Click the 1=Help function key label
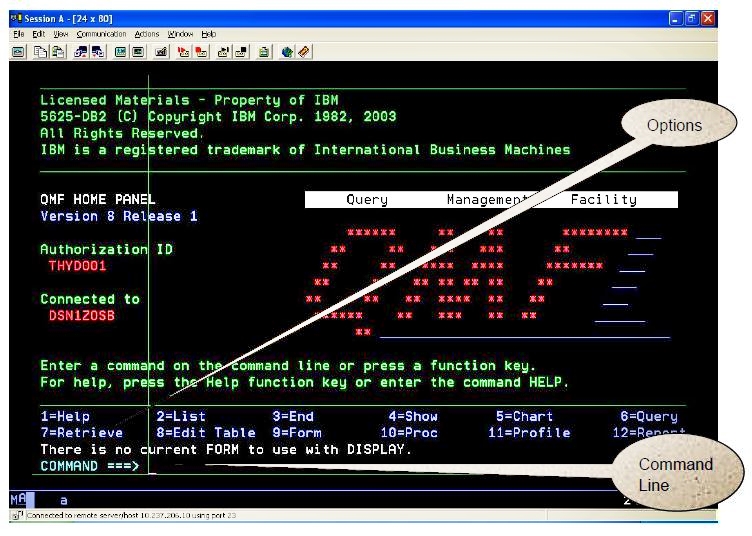Image resolution: width=752 pixels, height=536 pixels. 65,416
